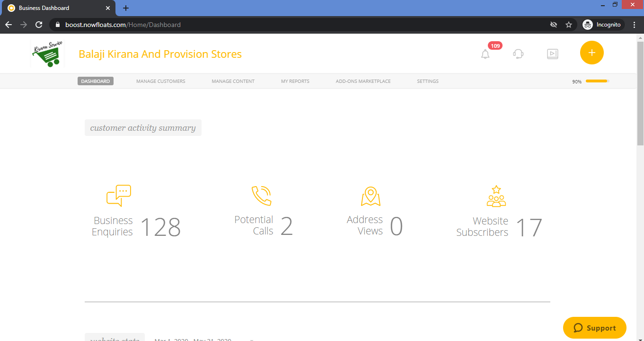Select the Business Dashboard browser tab
This screenshot has height=341, width=644.
tap(59, 8)
